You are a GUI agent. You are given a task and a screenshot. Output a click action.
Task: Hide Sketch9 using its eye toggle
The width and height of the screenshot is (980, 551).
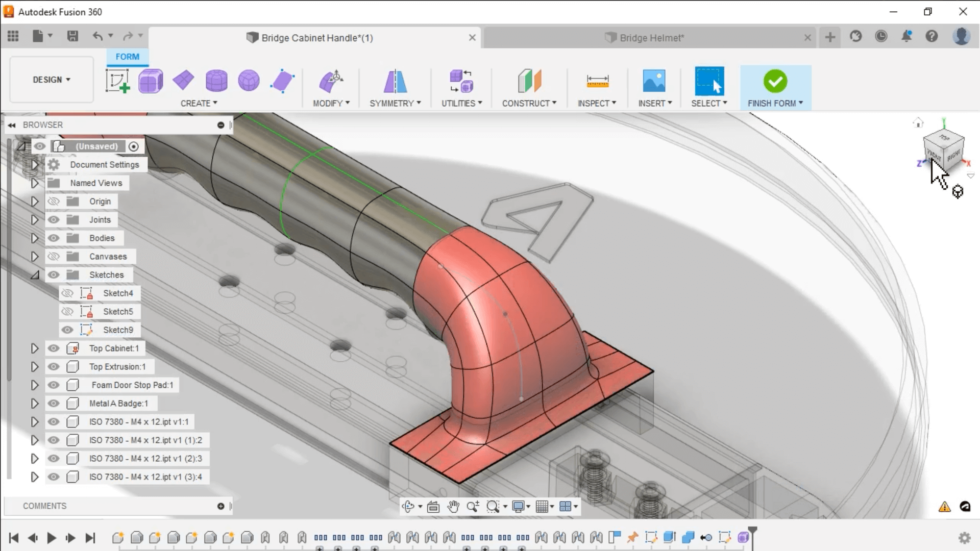(67, 330)
